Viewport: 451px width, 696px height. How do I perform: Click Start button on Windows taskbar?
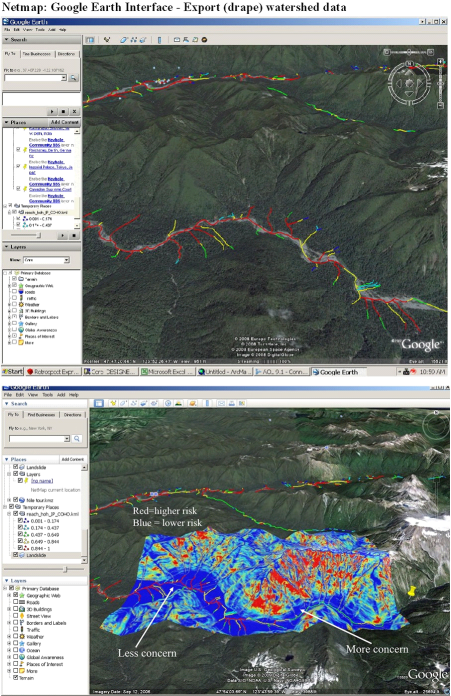pos(13,372)
